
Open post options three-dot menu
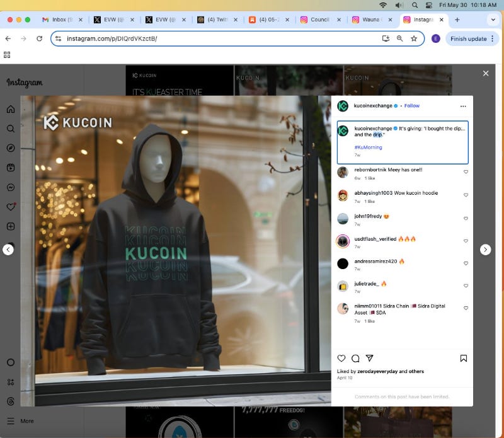coord(463,106)
